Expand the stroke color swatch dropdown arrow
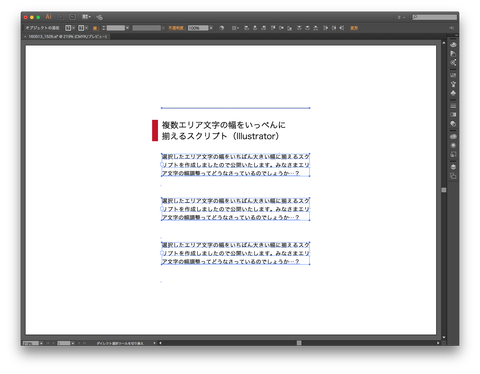 point(86,28)
